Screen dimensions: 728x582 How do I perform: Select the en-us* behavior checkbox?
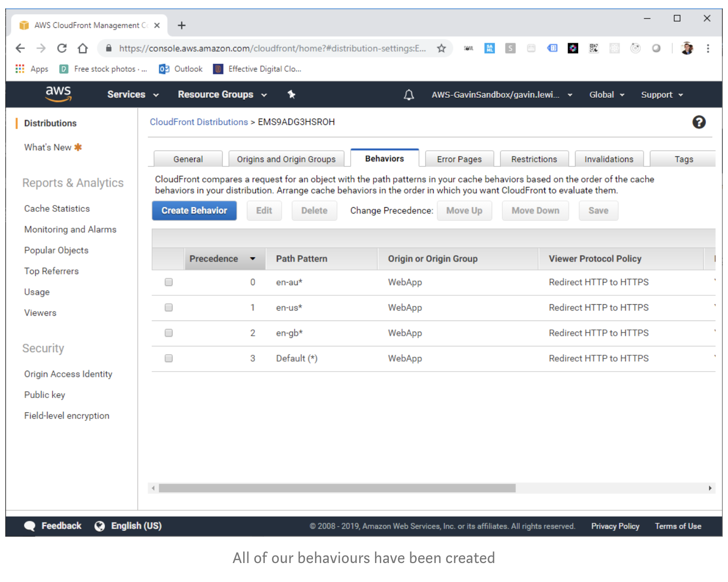(x=169, y=307)
